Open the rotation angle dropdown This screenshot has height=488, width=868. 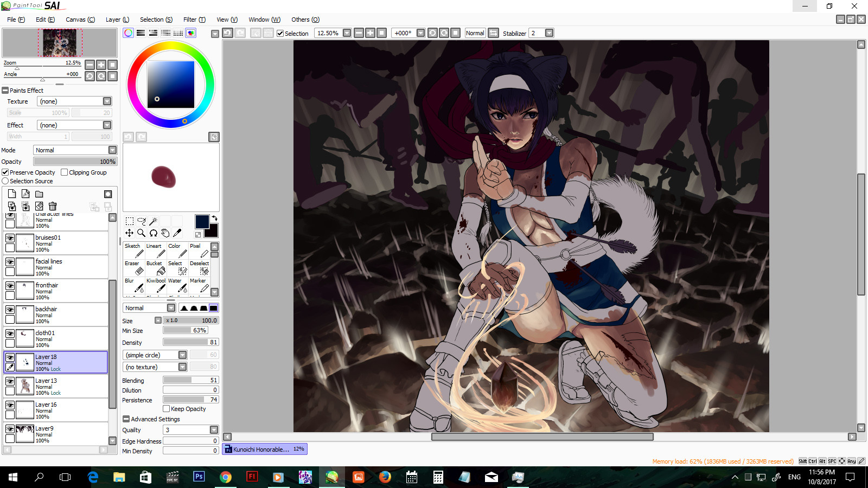click(420, 33)
